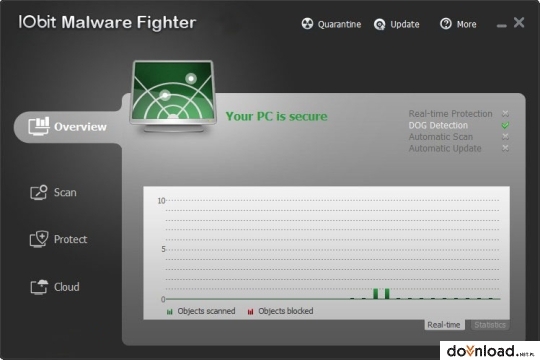
Task: Enable Real-time Protection status toggle
Action: tap(505, 114)
